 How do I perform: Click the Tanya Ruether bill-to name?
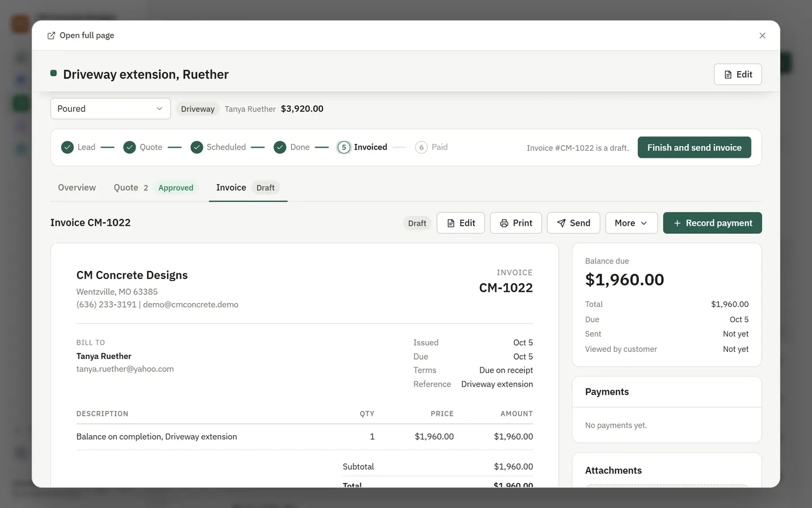(104, 356)
